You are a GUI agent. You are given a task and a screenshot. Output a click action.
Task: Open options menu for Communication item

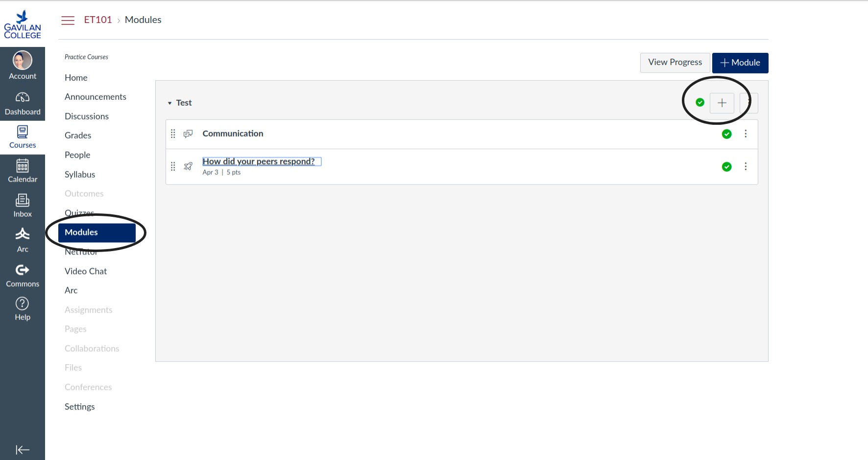(x=746, y=134)
